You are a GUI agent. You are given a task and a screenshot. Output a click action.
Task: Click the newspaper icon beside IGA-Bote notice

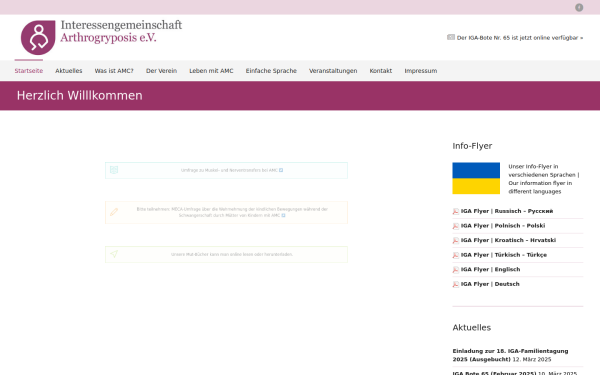point(451,37)
